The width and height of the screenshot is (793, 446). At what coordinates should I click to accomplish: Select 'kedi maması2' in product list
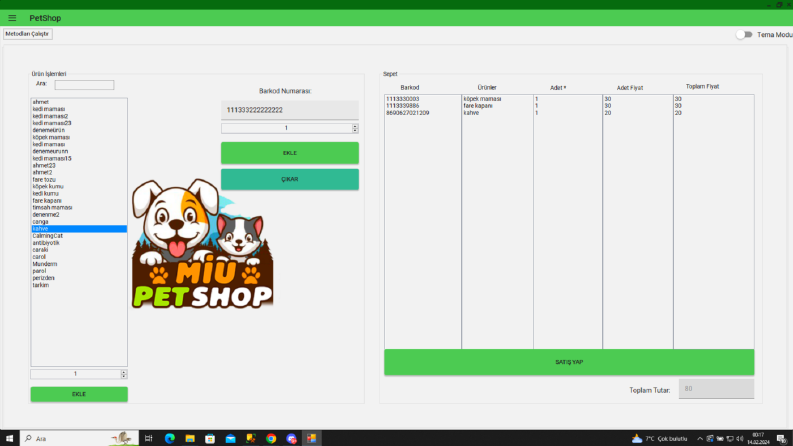coord(79,116)
